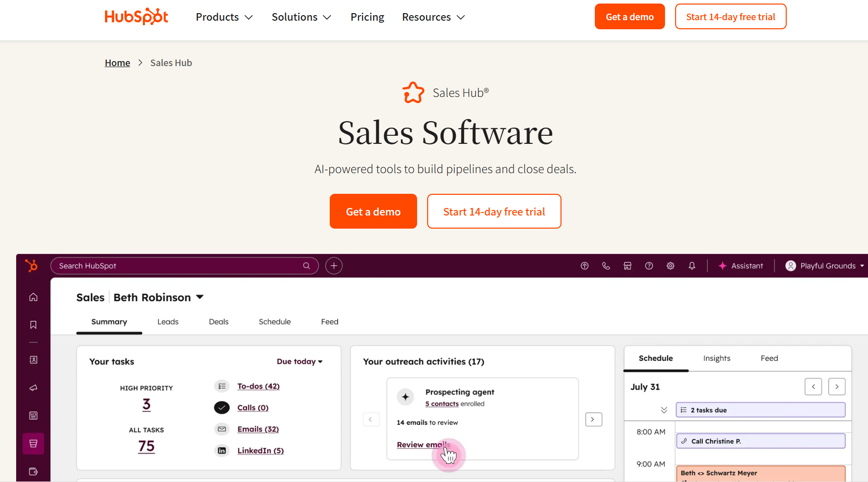
Task: Open the Due today filter dropdown
Action: click(x=299, y=361)
